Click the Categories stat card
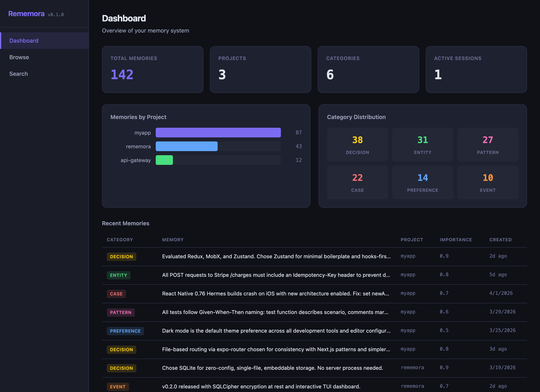The image size is (540, 392). 368,70
